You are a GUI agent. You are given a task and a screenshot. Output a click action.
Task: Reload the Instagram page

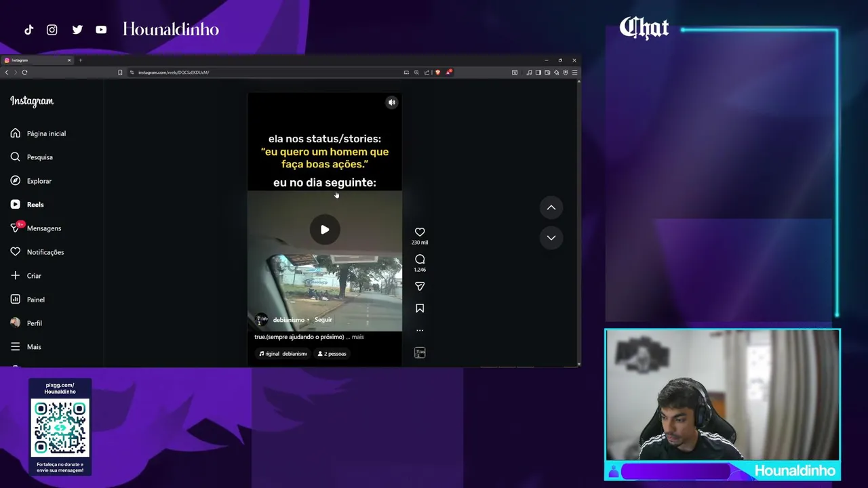(24, 73)
